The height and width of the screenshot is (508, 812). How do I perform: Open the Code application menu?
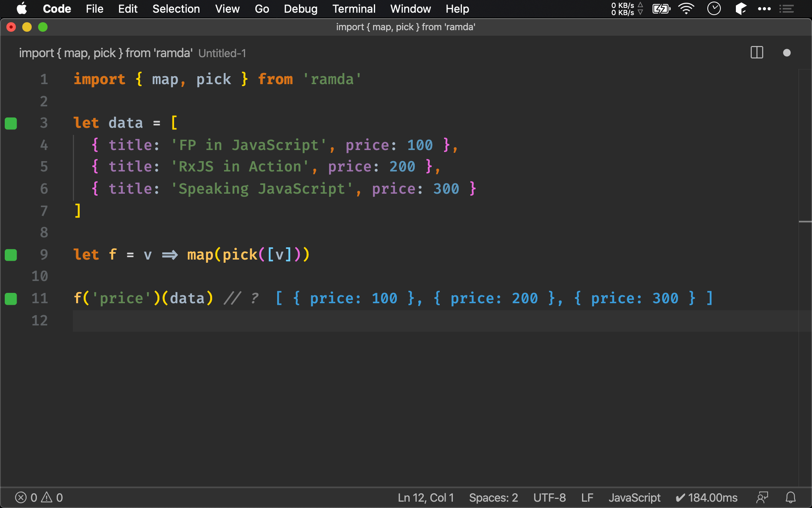pos(57,9)
